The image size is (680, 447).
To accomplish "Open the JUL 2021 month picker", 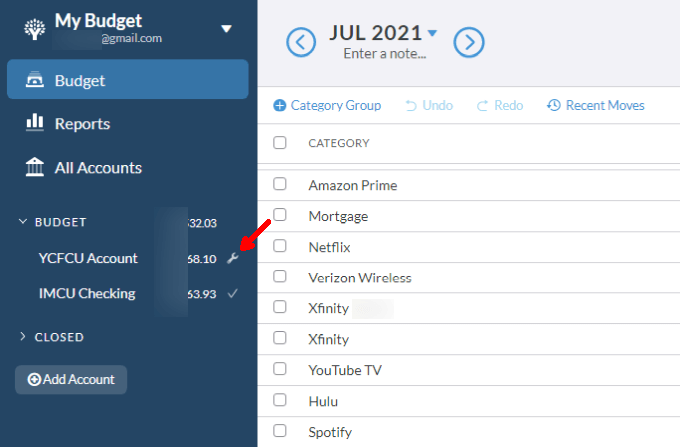I will point(383,33).
